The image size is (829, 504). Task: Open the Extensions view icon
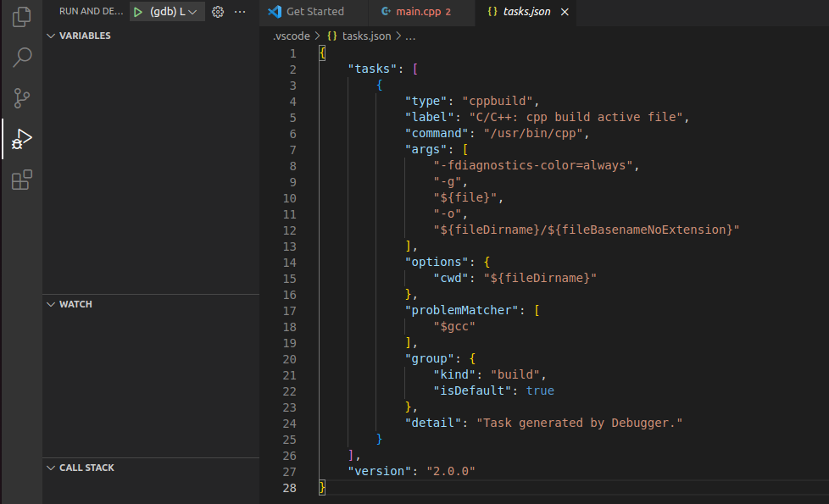point(22,180)
